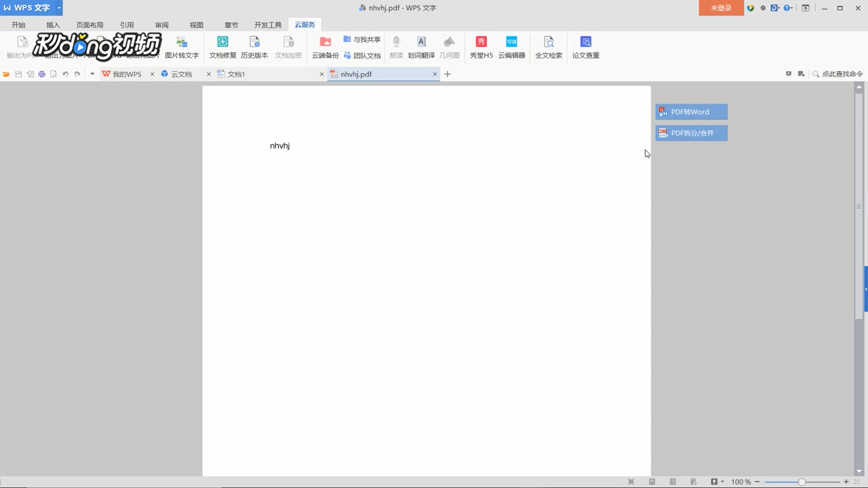Switch to the 页面布局 ribbon tab
Screen dimensions: 868x488
[x=90, y=25]
